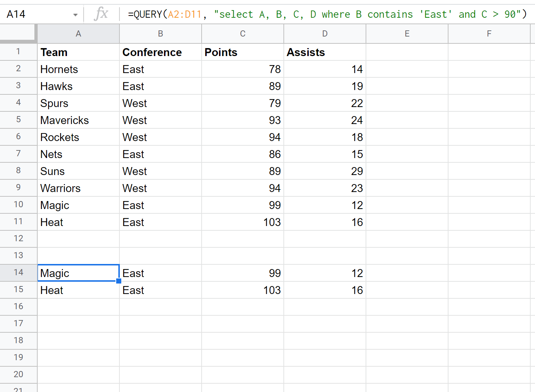Image resolution: width=535 pixels, height=392 pixels.
Task: Select row 1 header
Action: (18, 52)
